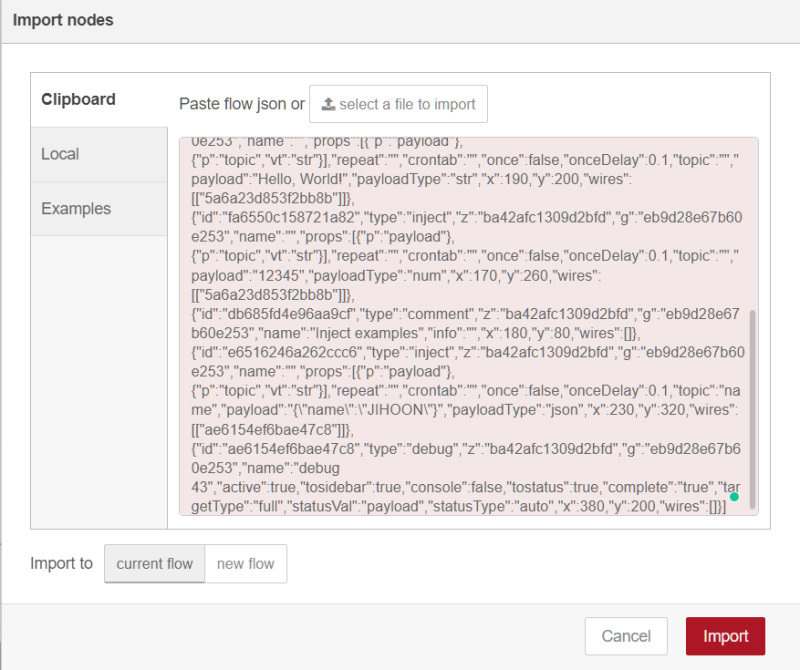Screen dimensions: 800x670
Task: Open the Examples tab
Action: (99, 209)
